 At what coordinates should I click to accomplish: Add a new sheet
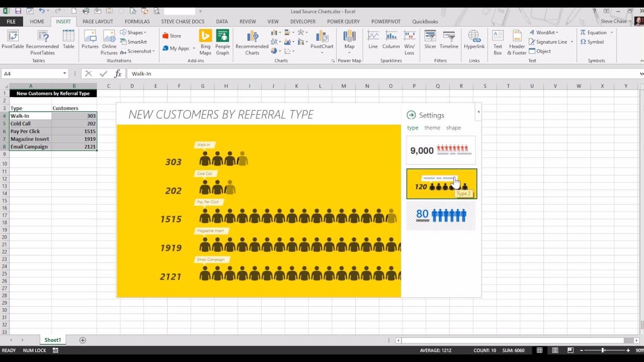click(83, 340)
